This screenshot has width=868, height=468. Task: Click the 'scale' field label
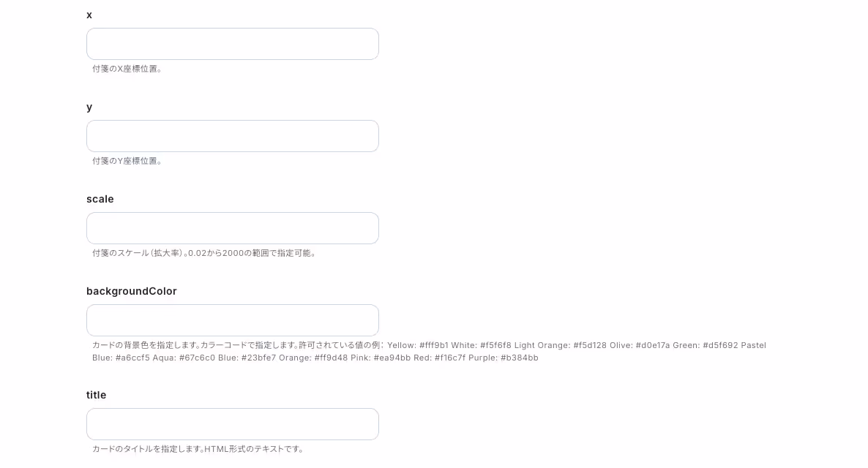100,199
